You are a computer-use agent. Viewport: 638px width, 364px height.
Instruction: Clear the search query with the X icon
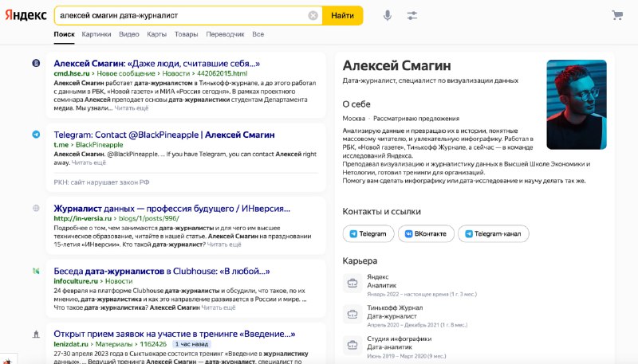[313, 15]
